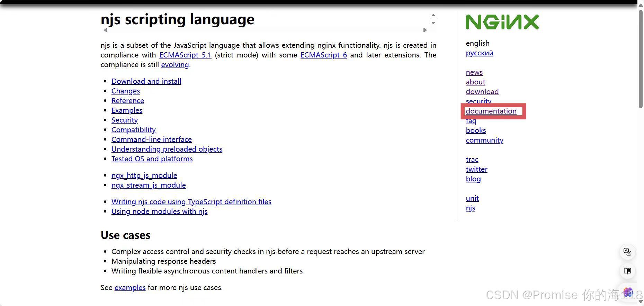The height and width of the screenshot is (306, 644).
Task: Open the reader mode book icon
Action: pos(627,271)
